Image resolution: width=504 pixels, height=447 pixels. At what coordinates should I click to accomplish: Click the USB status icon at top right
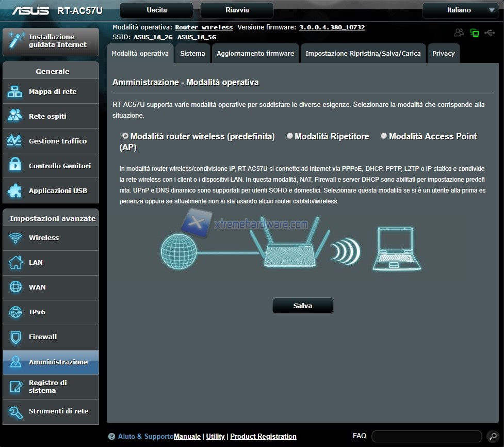coord(489,33)
